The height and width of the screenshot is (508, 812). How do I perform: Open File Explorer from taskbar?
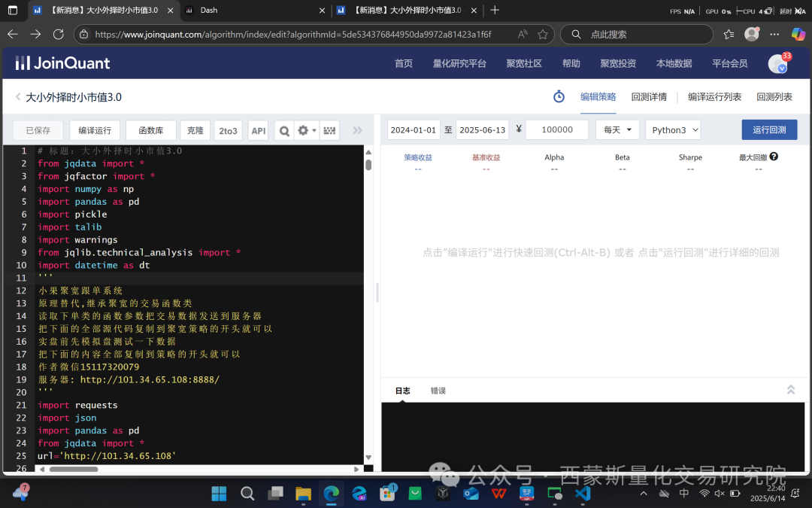point(304,494)
